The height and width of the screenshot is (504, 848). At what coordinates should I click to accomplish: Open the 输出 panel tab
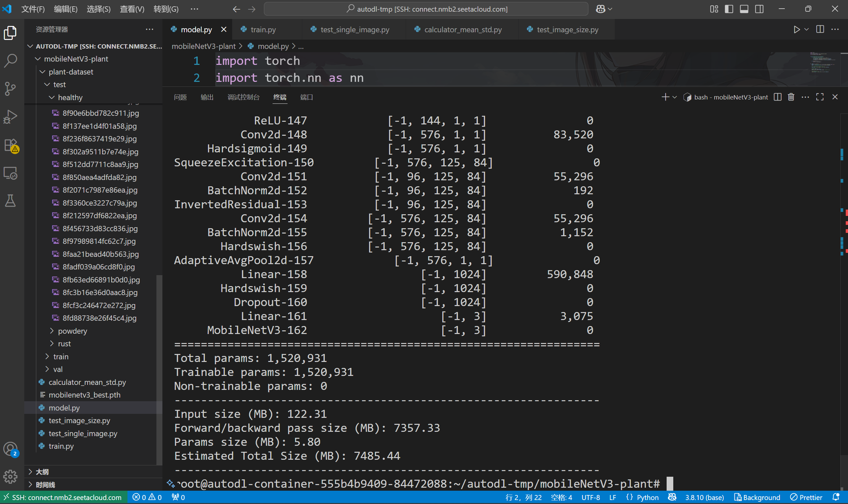click(207, 97)
